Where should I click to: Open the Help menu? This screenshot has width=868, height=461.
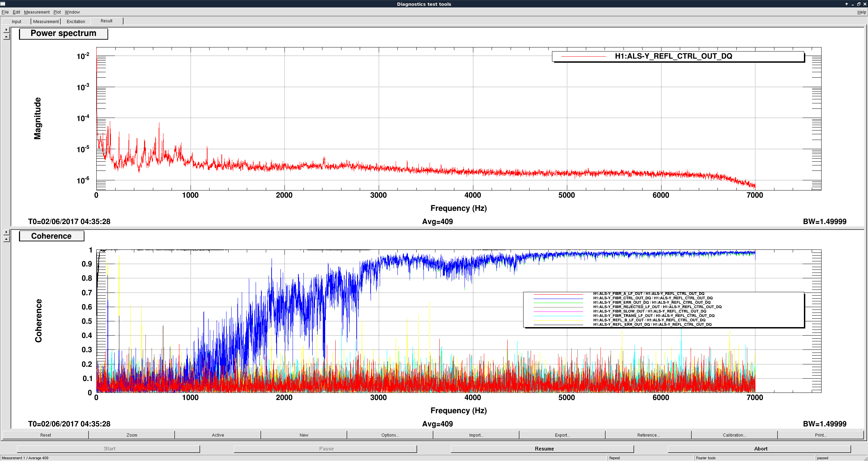click(862, 12)
